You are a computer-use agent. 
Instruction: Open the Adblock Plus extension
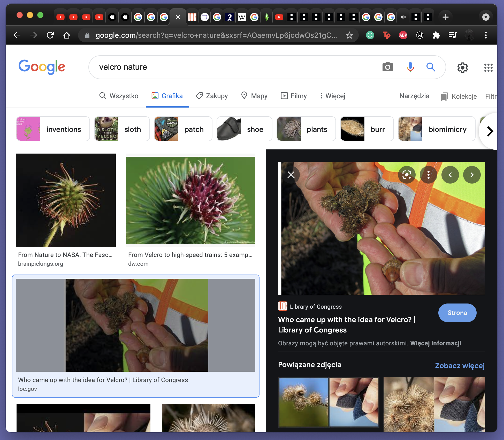click(403, 35)
